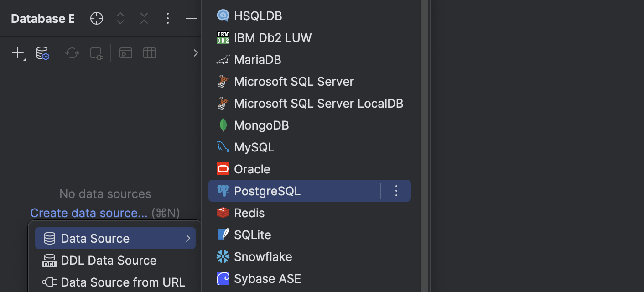Click the add new data source plus icon
The height and width of the screenshot is (292, 644).
coord(18,53)
